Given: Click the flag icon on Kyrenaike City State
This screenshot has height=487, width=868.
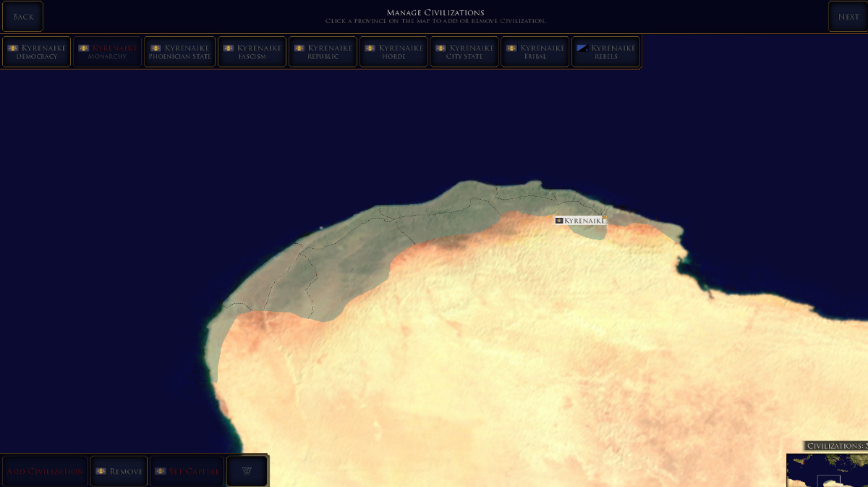Looking at the screenshot, I should (441, 48).
